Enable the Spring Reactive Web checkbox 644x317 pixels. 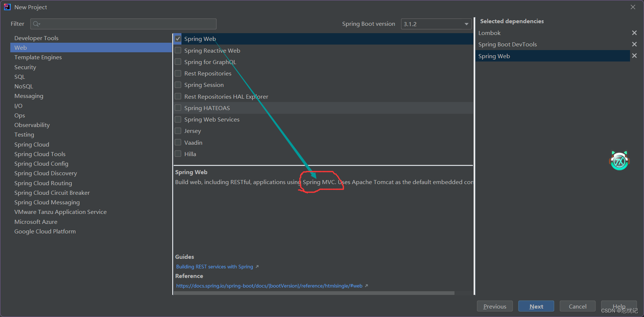coord(178,50)
